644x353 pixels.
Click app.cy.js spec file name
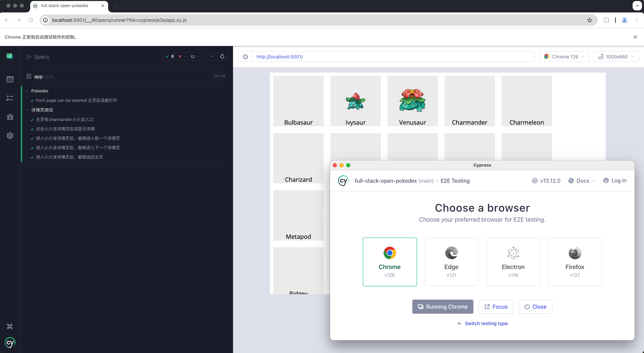[43, 77]
